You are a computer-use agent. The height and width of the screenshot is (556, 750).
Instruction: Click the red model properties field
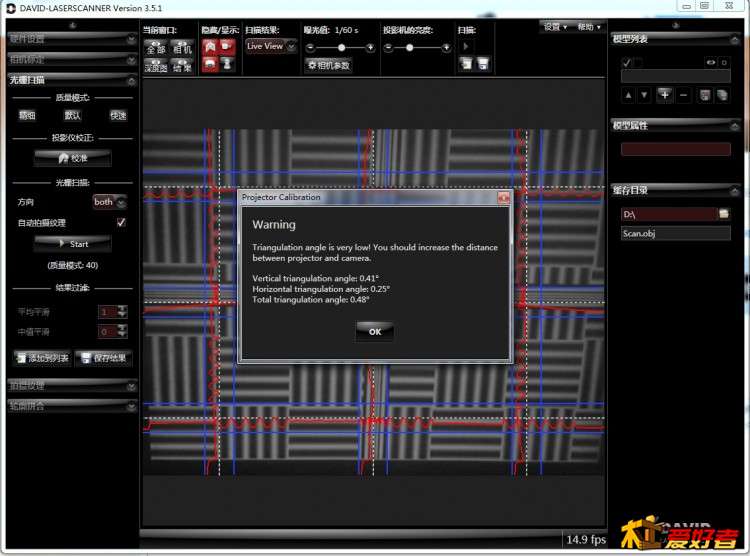pyautogui.click(x=675, y=149)
